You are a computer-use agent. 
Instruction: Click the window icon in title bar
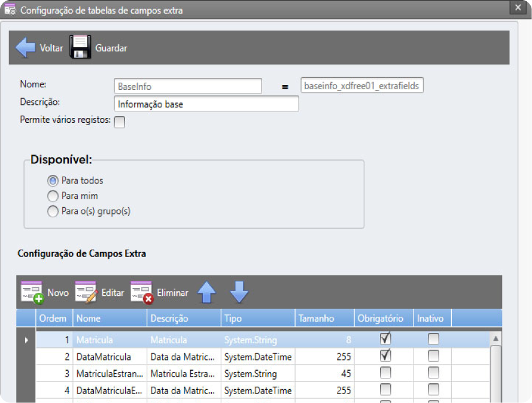click(x=10, y=10)
